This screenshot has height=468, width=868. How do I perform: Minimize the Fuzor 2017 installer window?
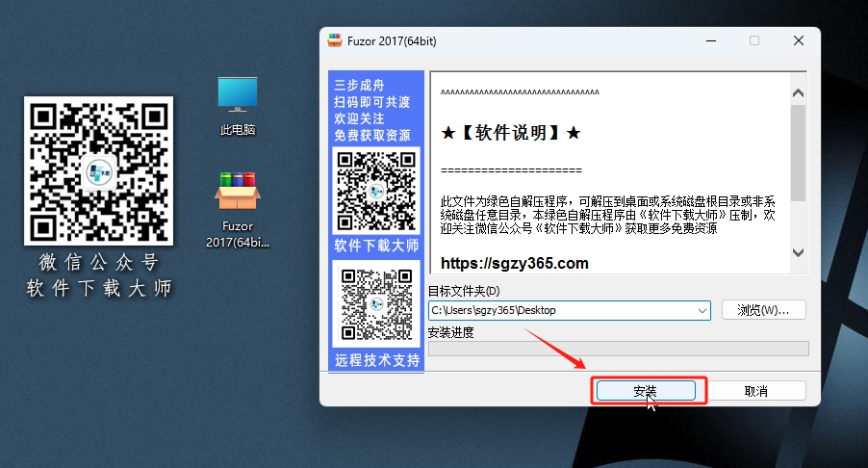pos(711,40)
